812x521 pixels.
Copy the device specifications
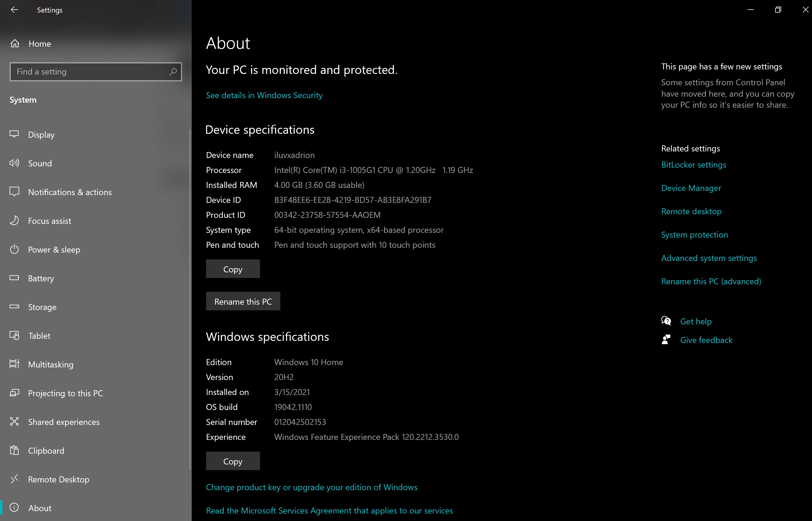233,269
